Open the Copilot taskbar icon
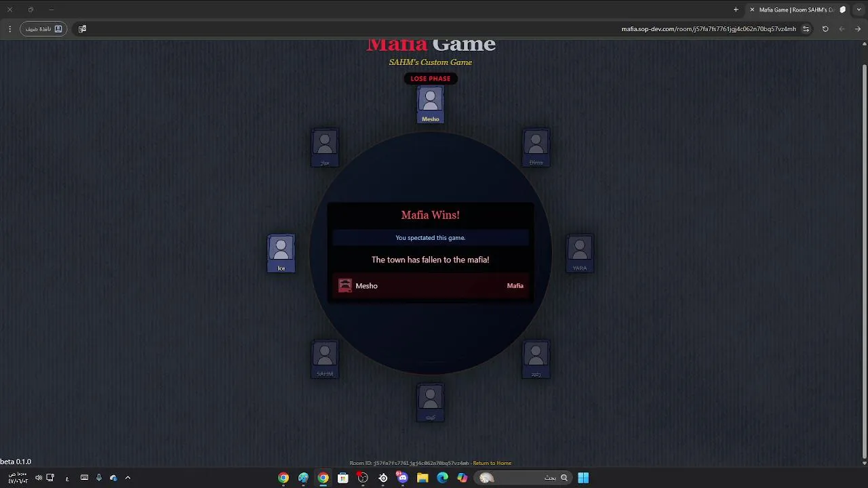868x488 pixels. (x=462, y=478)
